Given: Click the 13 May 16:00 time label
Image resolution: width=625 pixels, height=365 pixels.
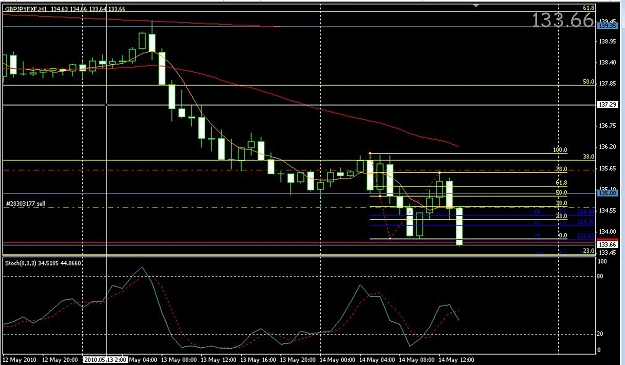Looking at the screenshot, I should point(258,359).
